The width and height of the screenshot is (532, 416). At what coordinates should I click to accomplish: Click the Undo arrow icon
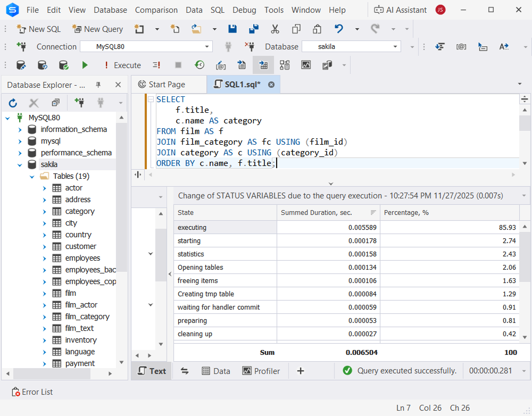[338, 29]
